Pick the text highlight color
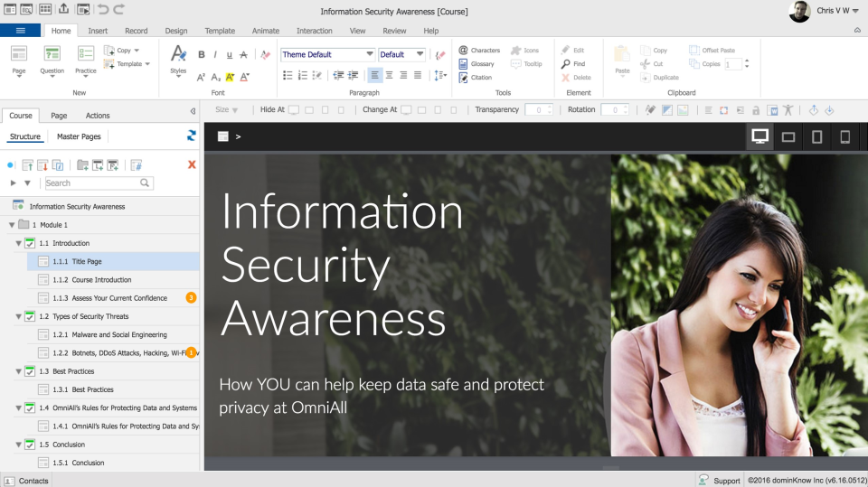The width and height of the screenshot is (868, 487). click(230, 77)
